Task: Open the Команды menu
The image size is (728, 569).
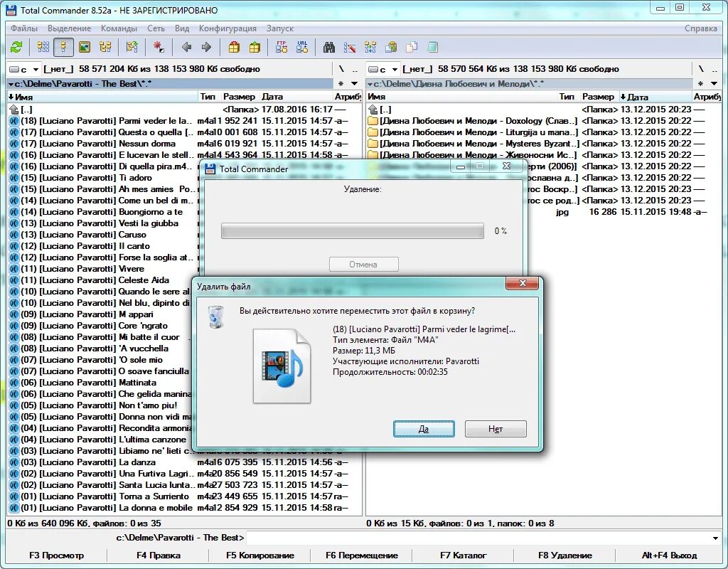Action: pyautogui.click(x=119, y=28)
